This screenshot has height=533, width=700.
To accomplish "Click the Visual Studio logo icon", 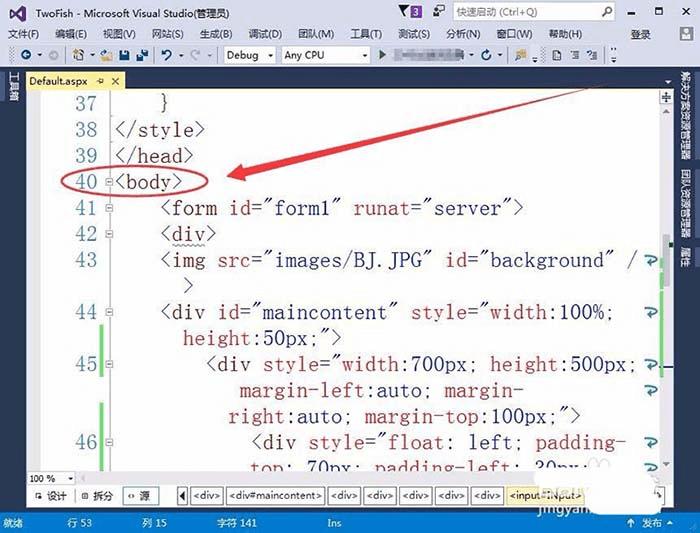I will tap(18, 13).
